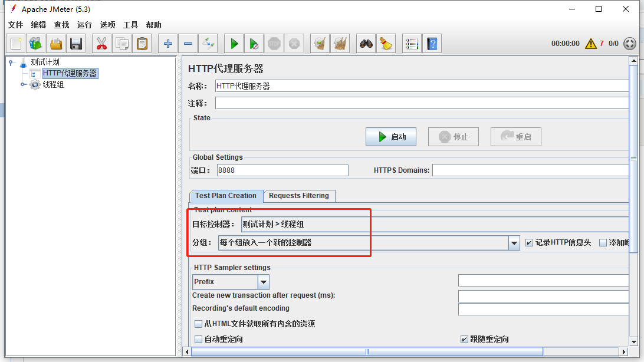The image size is (644, 362).
Task: Open the 运行 menu
Action: 84,25
